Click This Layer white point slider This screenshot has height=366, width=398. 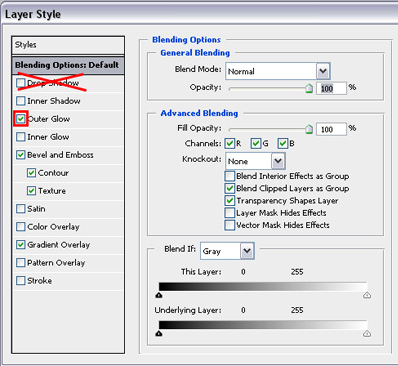pos(367,295)
